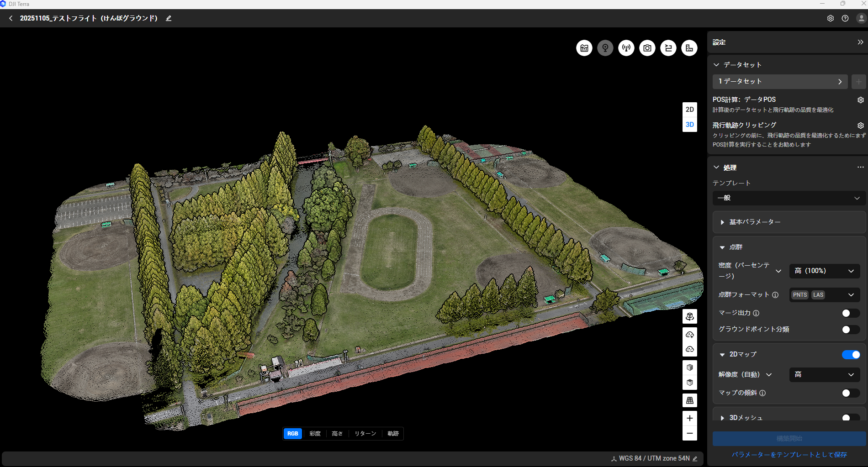Select the 高さ display mode tab
Viewport: 868px width, 467px height.
pos(337,434)
